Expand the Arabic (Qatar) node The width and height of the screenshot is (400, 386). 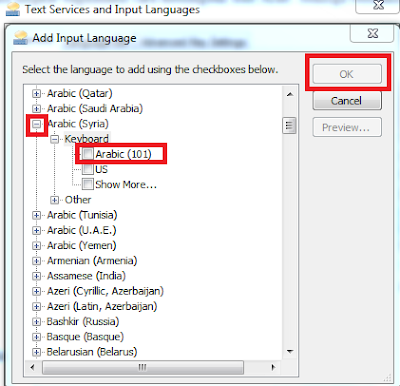pyautogui.click(x=37, y=93)
